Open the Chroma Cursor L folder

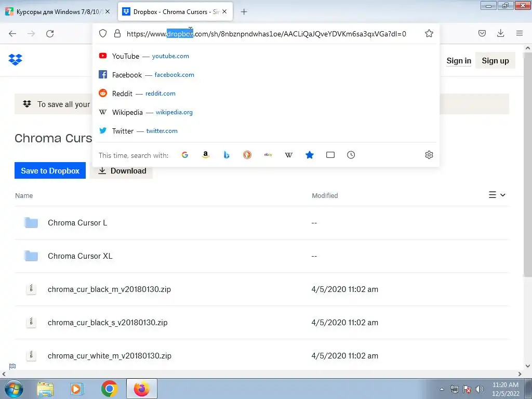click(77, 223)
